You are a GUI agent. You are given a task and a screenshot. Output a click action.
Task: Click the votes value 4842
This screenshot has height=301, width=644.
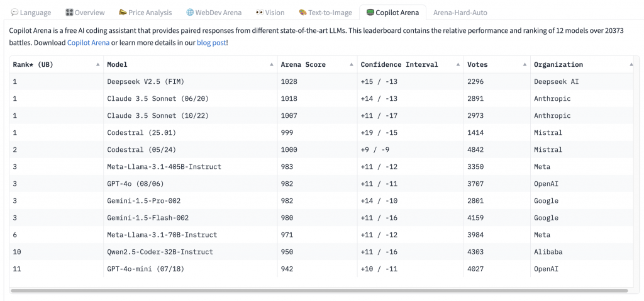point(475,150)
